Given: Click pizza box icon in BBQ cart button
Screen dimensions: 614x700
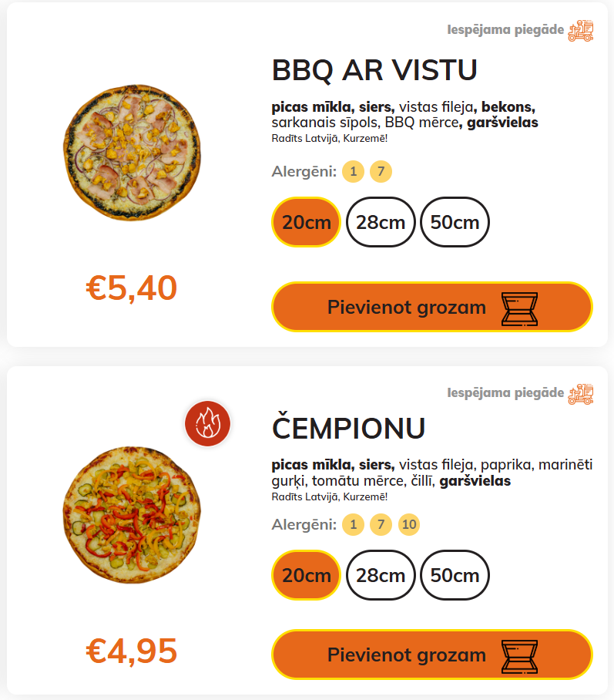Looking at the screenshot, I should (x=520, y=308).
